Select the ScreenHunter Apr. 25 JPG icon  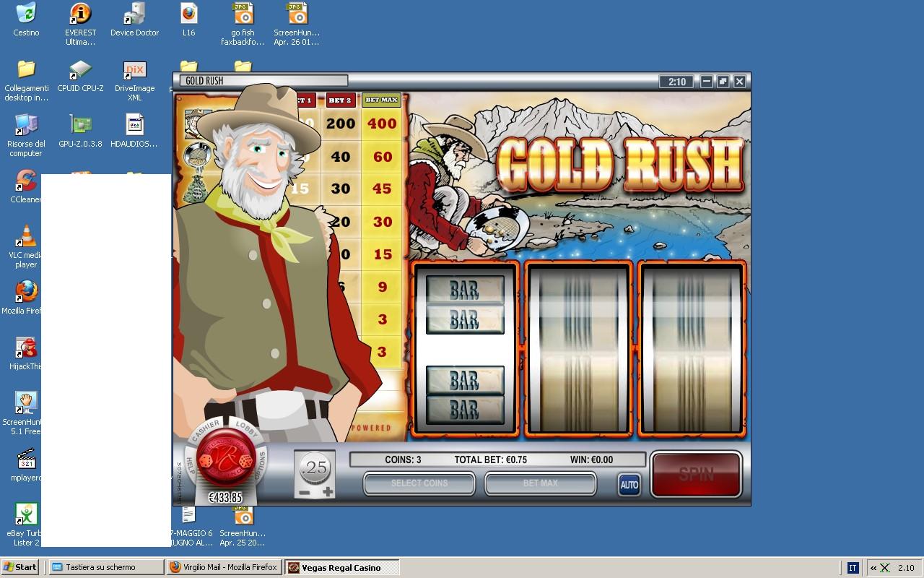pos(243,527)
